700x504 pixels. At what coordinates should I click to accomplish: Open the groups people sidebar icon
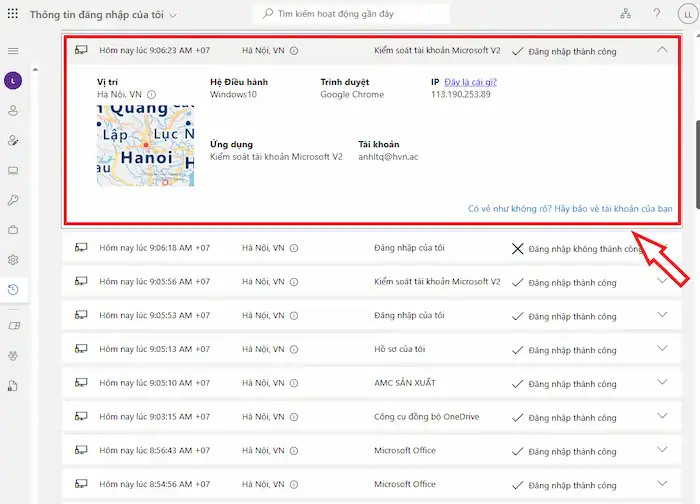[13, 356]
